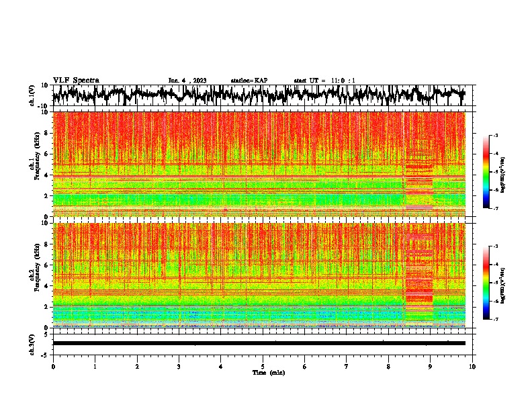Screen dimensions: 532x411
Task: Click the "-3" tick on ch.2 colorbar
Action: pos(495,246)
